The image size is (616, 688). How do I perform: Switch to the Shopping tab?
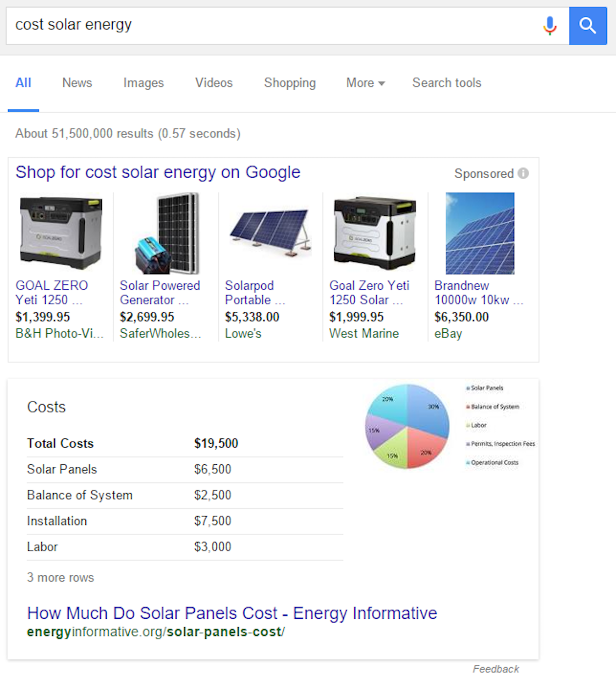[x=290, y=83]
